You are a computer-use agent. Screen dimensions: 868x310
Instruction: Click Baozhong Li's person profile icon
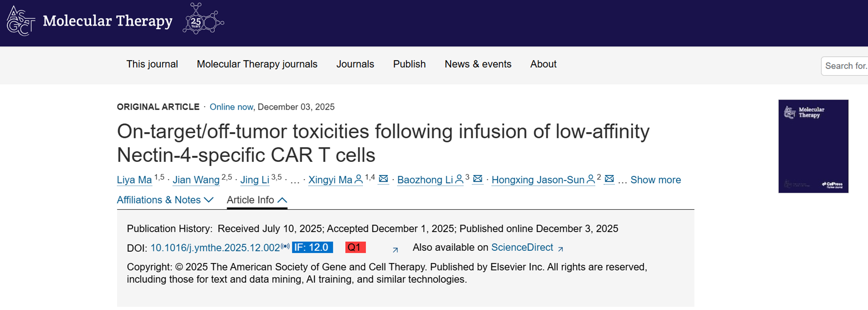[x=459, y=180]
